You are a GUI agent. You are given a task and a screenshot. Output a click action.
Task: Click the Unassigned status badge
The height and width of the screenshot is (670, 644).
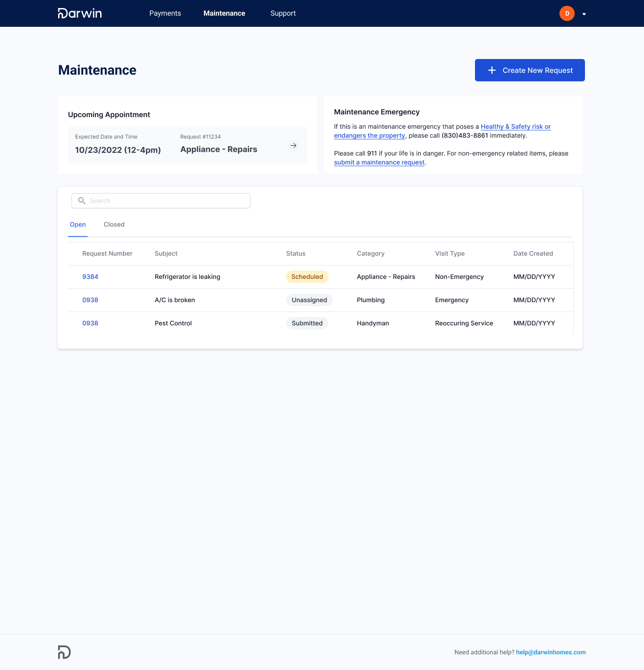(309, 300)
